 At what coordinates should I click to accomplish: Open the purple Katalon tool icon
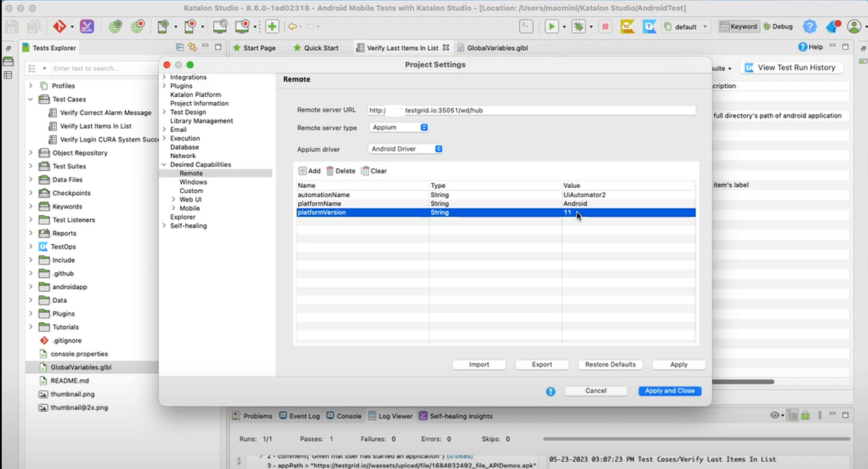pyautogui.click(x=86, y=26)
